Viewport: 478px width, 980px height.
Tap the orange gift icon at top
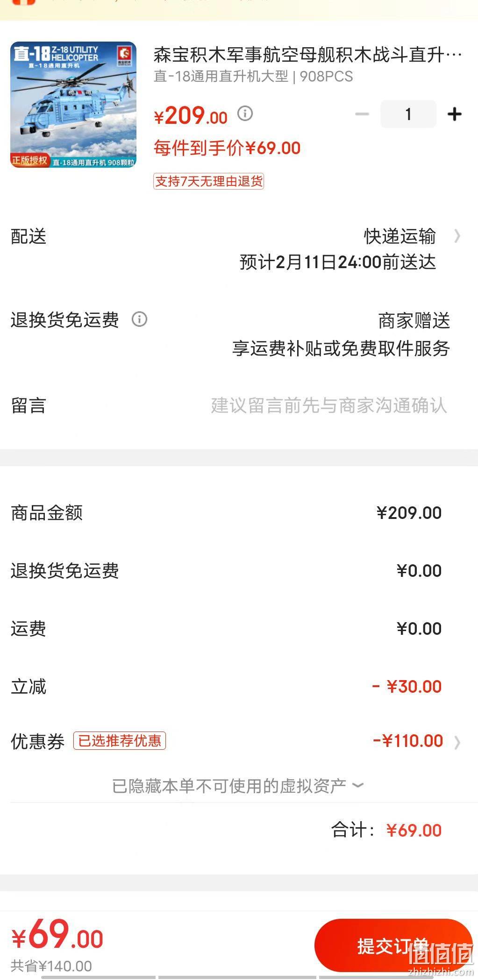23,2
